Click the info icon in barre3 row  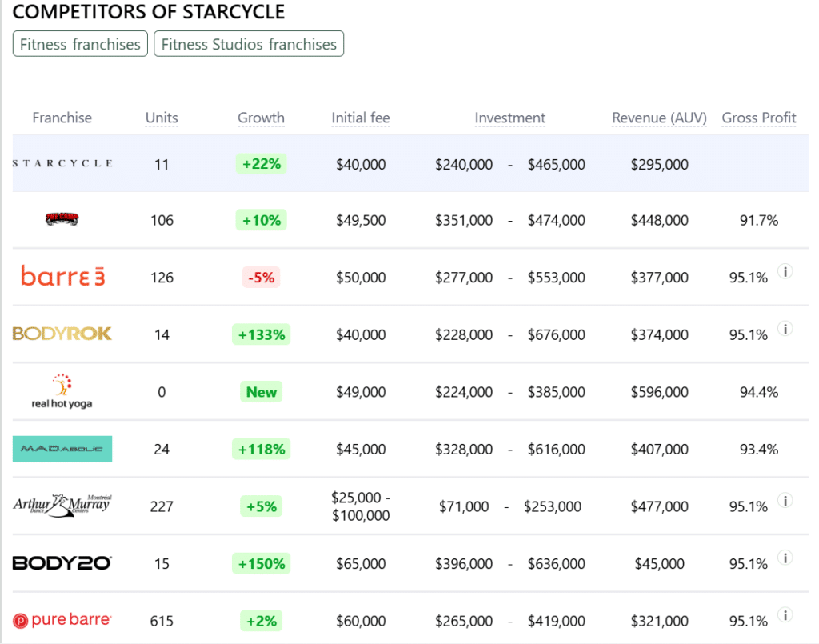point(785,271)
